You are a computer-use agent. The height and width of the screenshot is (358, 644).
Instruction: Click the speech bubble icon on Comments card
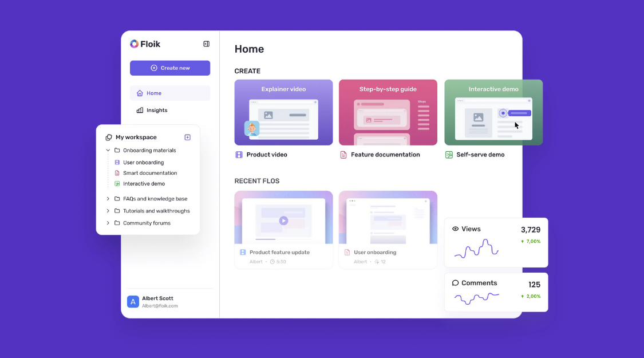[x=455, y=282]
